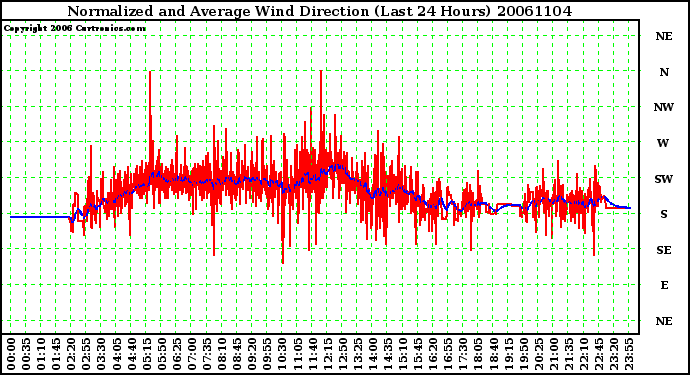This screenshot has width=690, height=375.
Task: Click the 00:00 time axis label
Action: click(11, 354)
